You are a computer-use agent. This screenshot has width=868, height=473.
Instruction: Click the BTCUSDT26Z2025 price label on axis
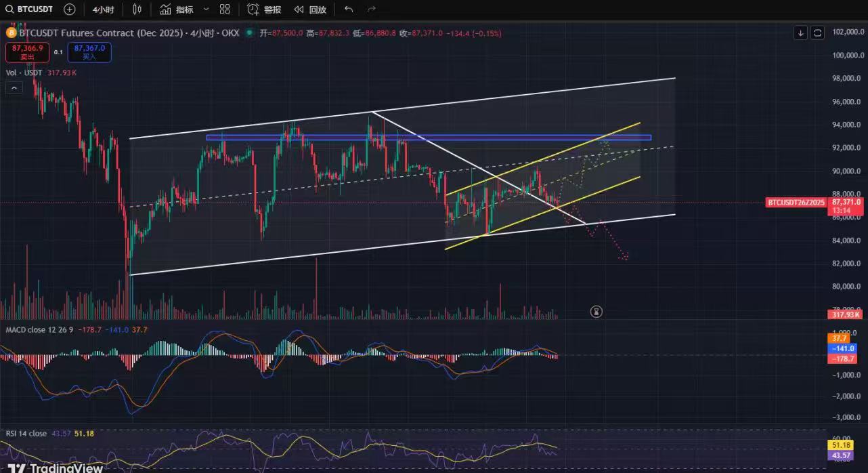coord(796,203)
